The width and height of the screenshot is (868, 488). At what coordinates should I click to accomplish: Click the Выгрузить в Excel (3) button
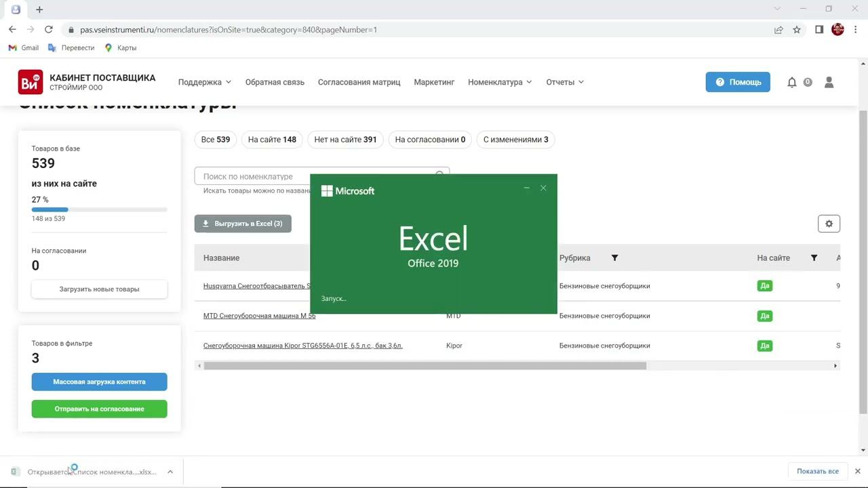tap(243, 224)
